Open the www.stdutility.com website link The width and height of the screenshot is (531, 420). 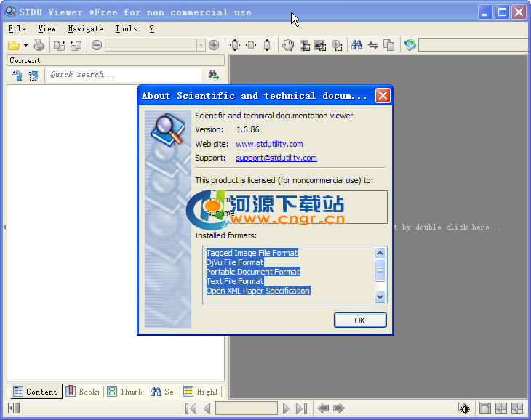pos(269,144)
